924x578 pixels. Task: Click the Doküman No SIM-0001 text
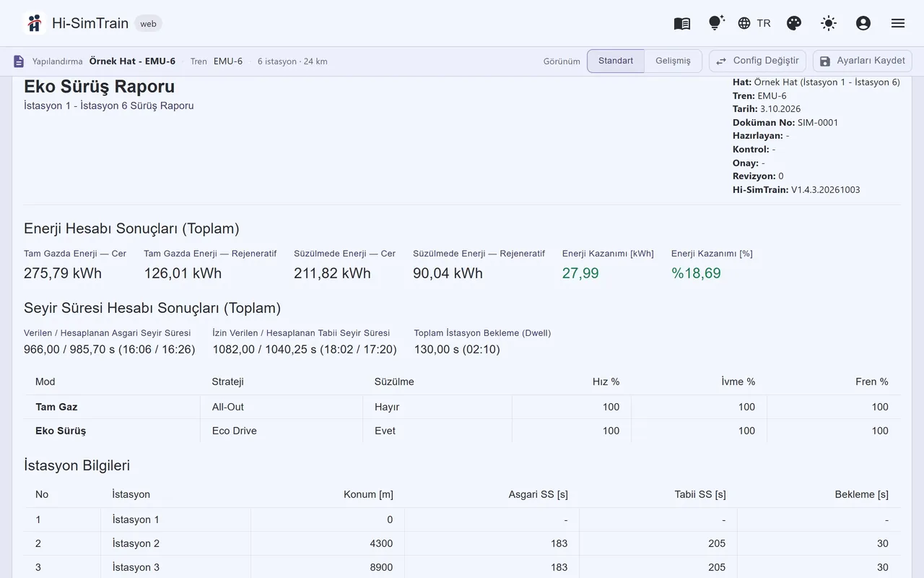click(x=785, y=123)
